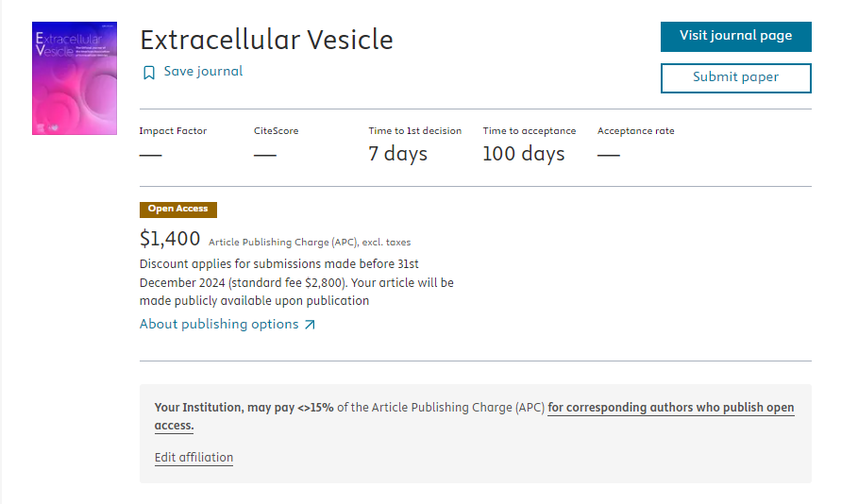Click the Acceptance rate metric label
Screen dimensions: 841x504
pos(635,131)
